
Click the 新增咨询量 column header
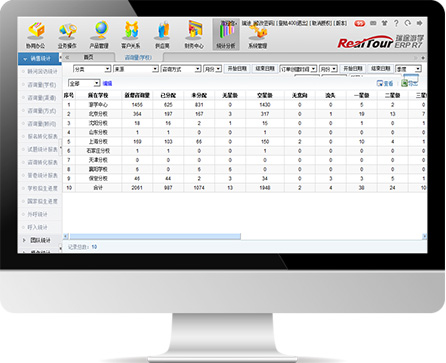pyautogui.click(x=137, y=95)
